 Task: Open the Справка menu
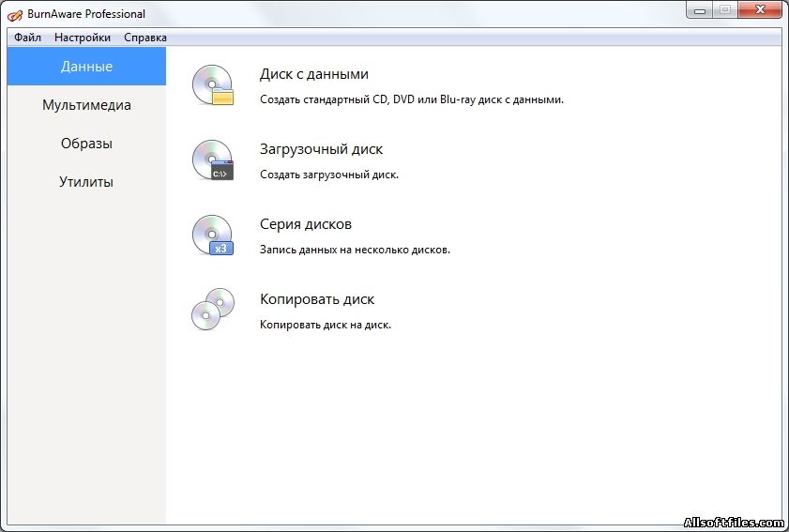click(145, 38)
